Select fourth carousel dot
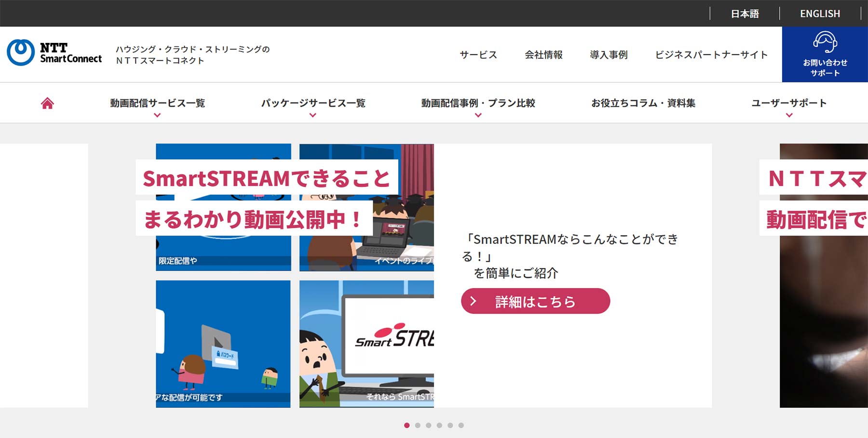The width and height of the screenshot is (868, 438). click(x=439, y=425)
